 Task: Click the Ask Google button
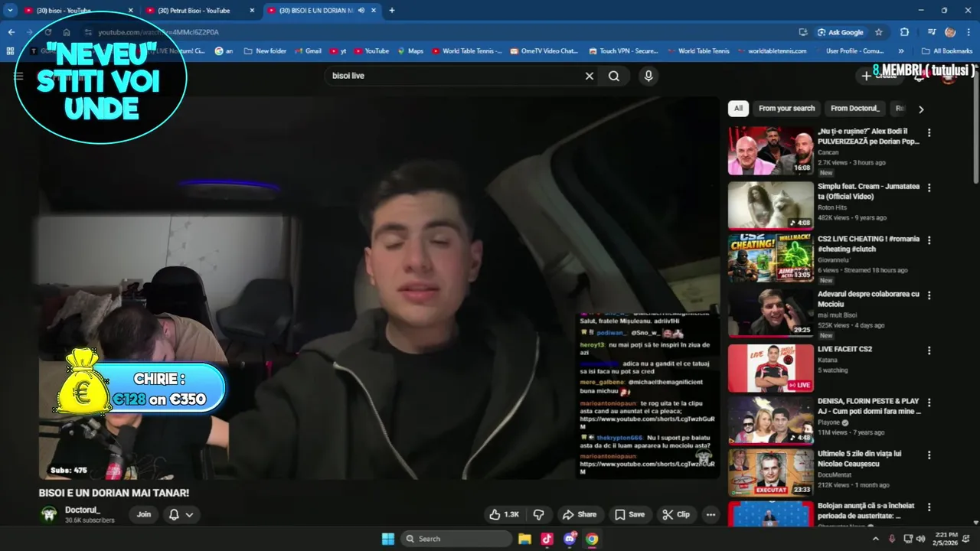(x=841, y=32)
